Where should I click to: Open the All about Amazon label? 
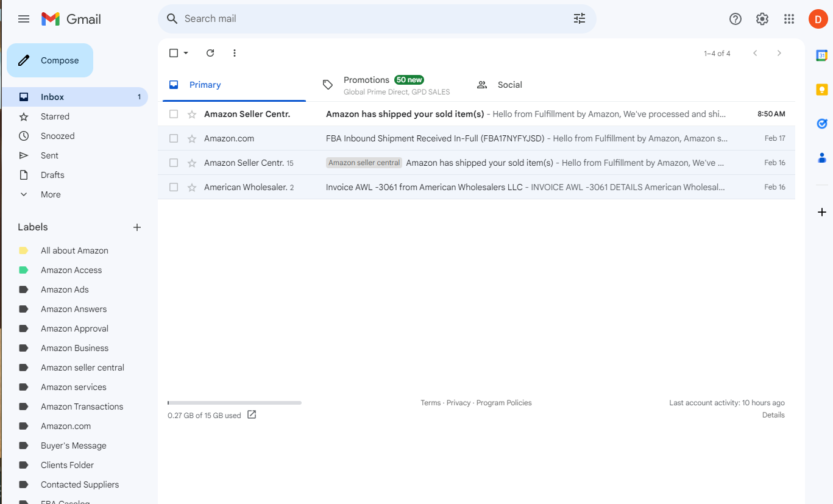74,250
